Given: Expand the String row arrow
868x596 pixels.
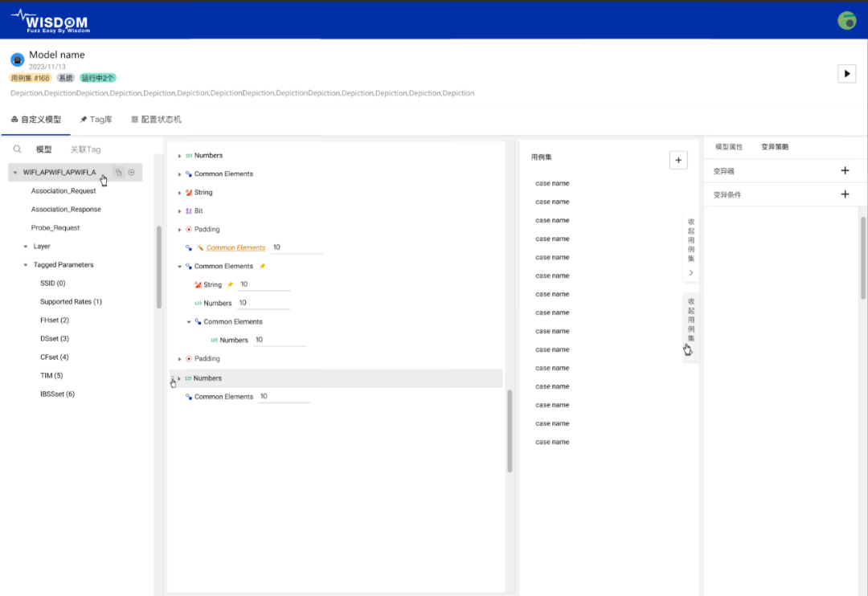Looking at the screenshot, I should pos(179,193).
